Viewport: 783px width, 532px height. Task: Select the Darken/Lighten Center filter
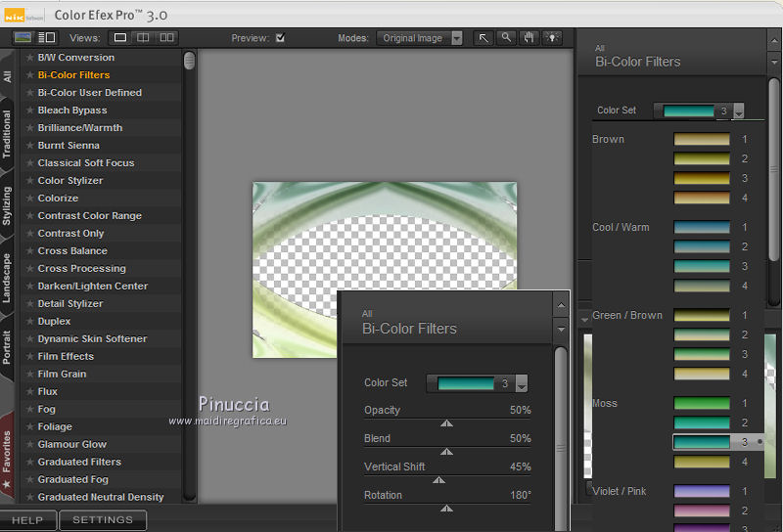point(93,286)
